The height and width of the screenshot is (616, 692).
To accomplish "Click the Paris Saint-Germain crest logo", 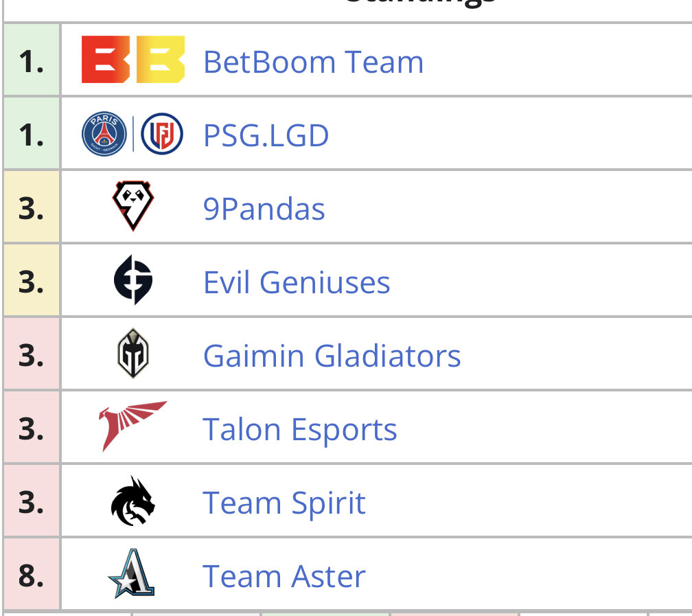I will 104,134.
